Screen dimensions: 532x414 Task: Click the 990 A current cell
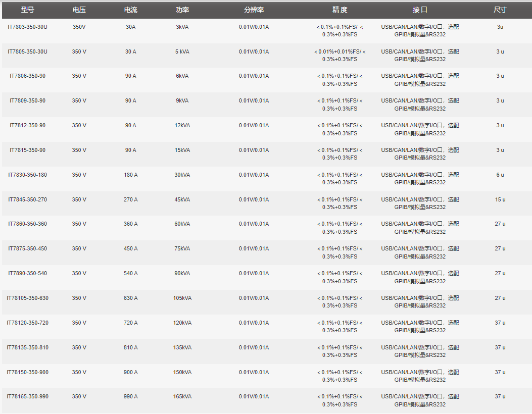coord(131,396)
